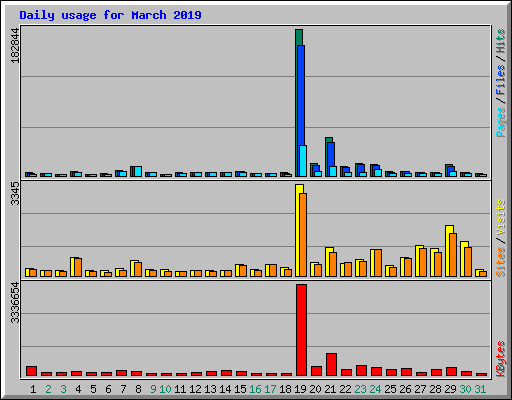Screen dimensions: 512x400
Task: Click the 3336654 y-axis maximum label
Action: click(x=15, y=303)
